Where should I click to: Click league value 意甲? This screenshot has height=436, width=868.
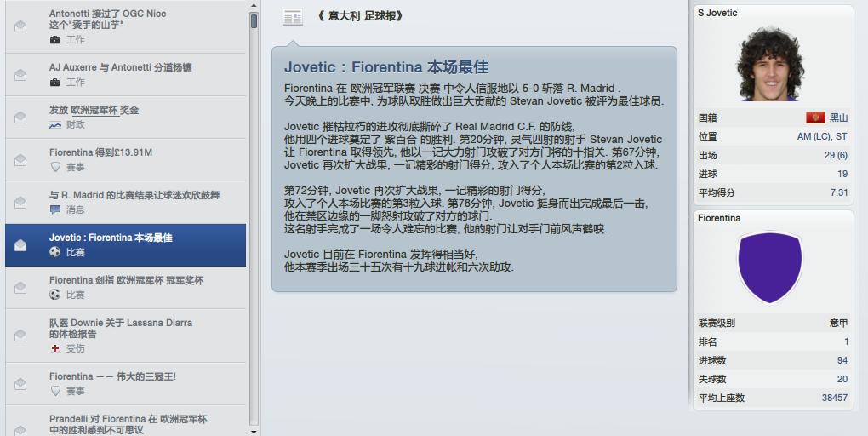(x=838, y=323)
